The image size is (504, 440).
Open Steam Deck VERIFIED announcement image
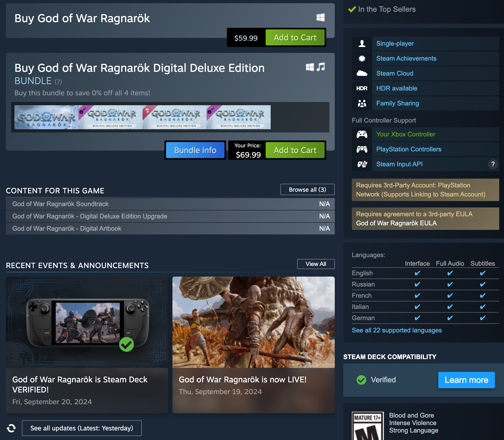tap(87, 322)
